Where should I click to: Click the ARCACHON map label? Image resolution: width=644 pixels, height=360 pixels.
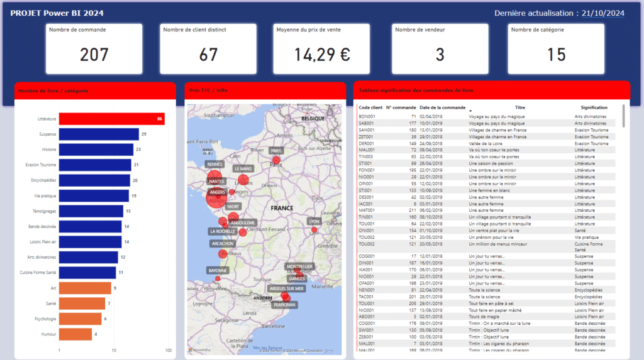pos(223,243)
